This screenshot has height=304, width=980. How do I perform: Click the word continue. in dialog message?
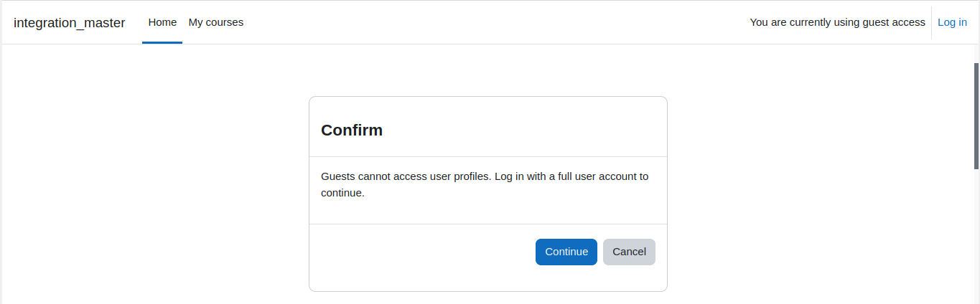pos(342,193)
